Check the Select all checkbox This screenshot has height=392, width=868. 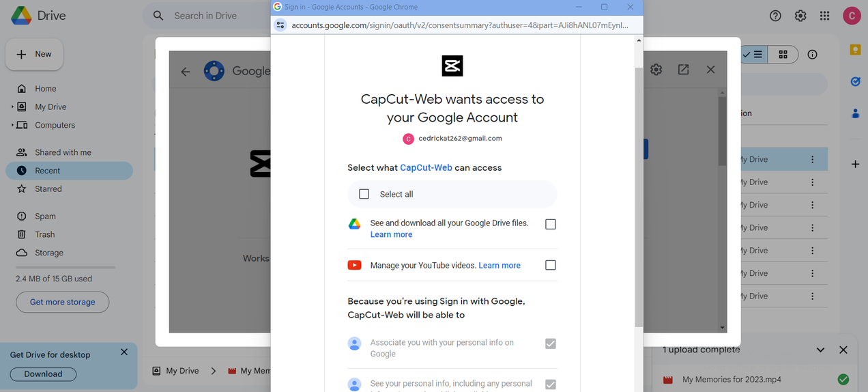[364, 194]
